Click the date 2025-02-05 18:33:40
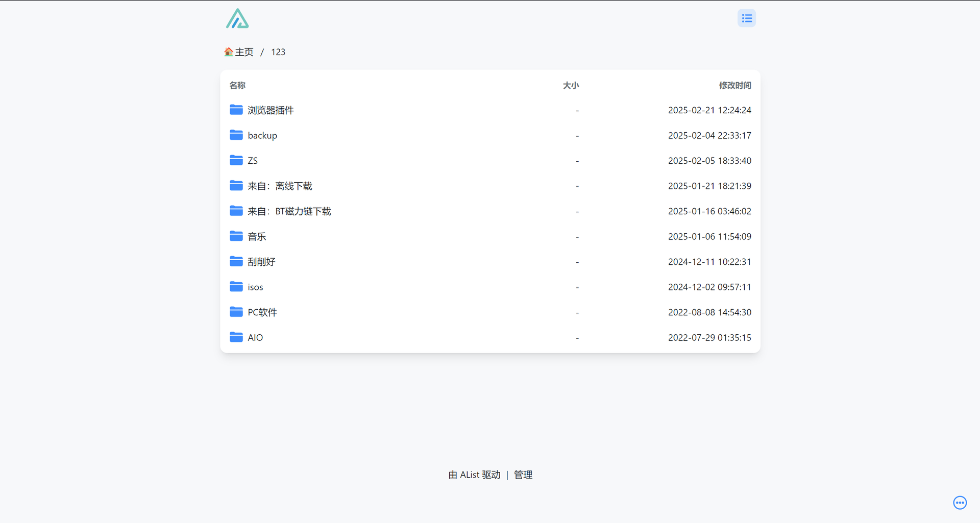 [x=709, y=161]
